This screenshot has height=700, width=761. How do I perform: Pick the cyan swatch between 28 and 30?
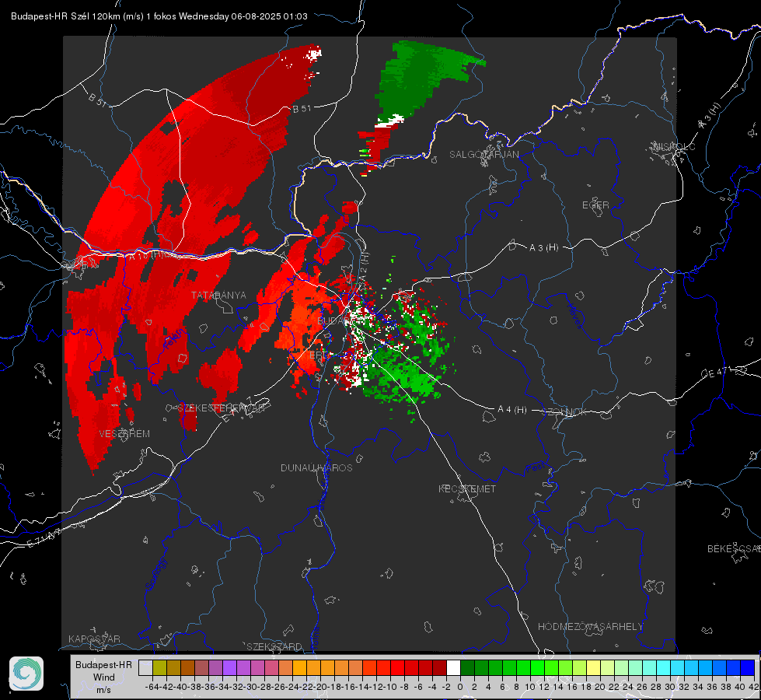pos(663,667)
